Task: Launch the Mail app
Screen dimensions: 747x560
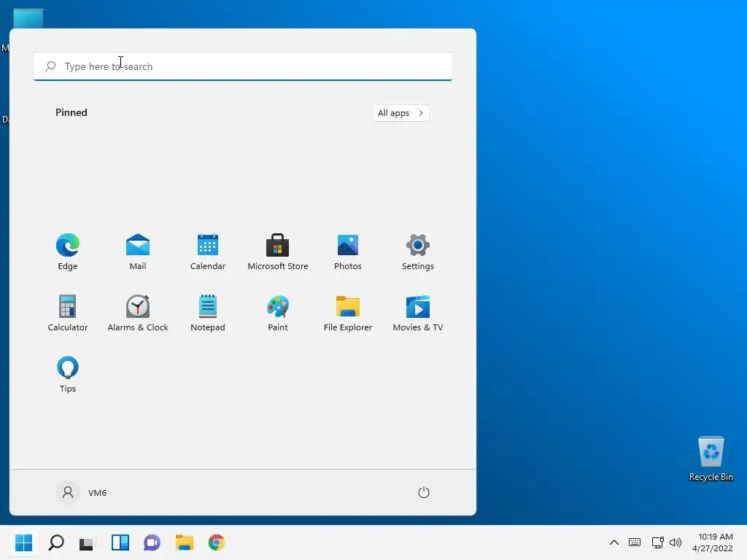Action: [x=138, y=252]
